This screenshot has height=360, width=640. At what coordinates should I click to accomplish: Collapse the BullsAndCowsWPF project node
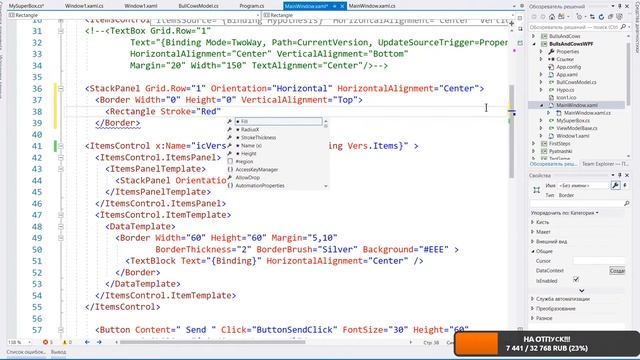533,44
